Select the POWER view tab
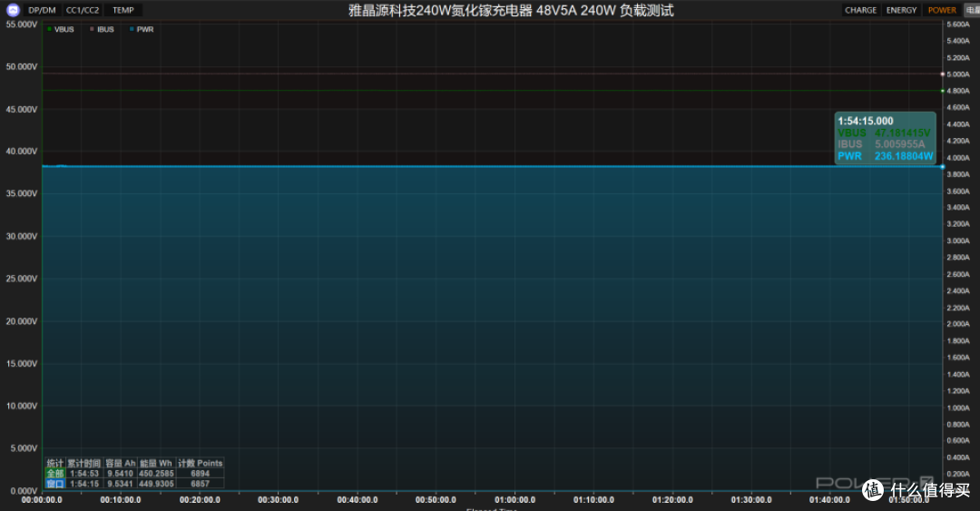The width and height of the screenshot is (980, 511). (x=942, y=10)
